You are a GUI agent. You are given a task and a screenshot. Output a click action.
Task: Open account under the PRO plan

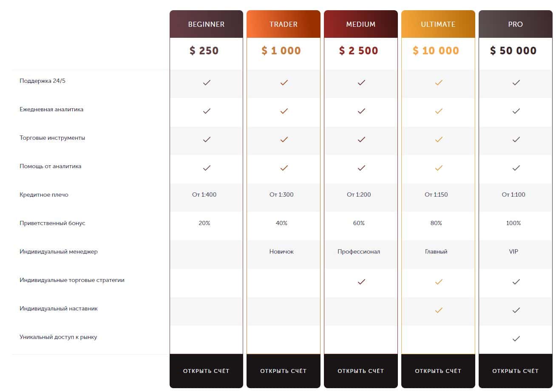pyautogui.click(x=516, y=371)
